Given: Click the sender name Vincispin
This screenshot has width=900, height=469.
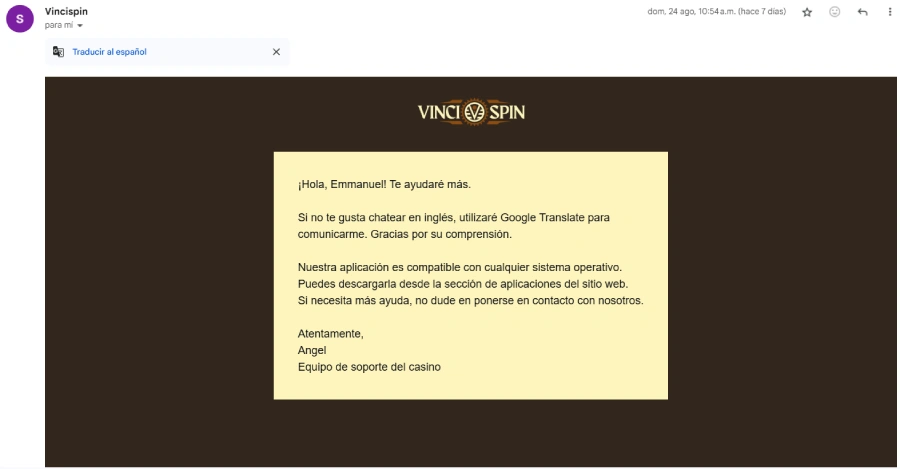Looking at the screenshot, I should point(66,11).
